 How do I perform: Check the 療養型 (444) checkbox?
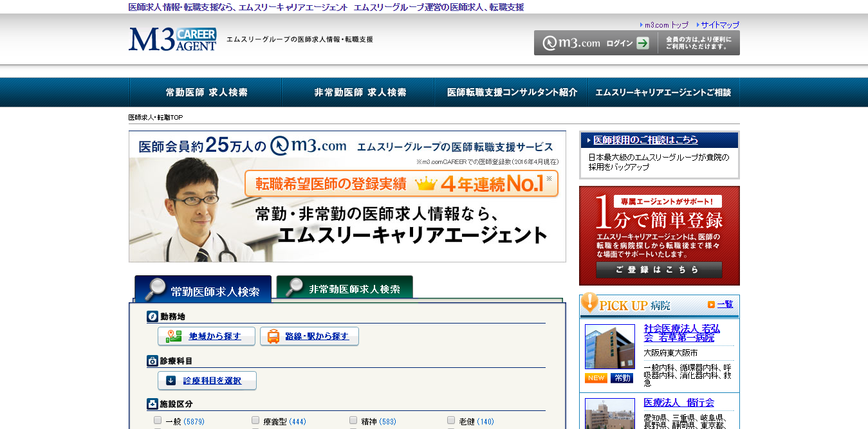[255, 421]
